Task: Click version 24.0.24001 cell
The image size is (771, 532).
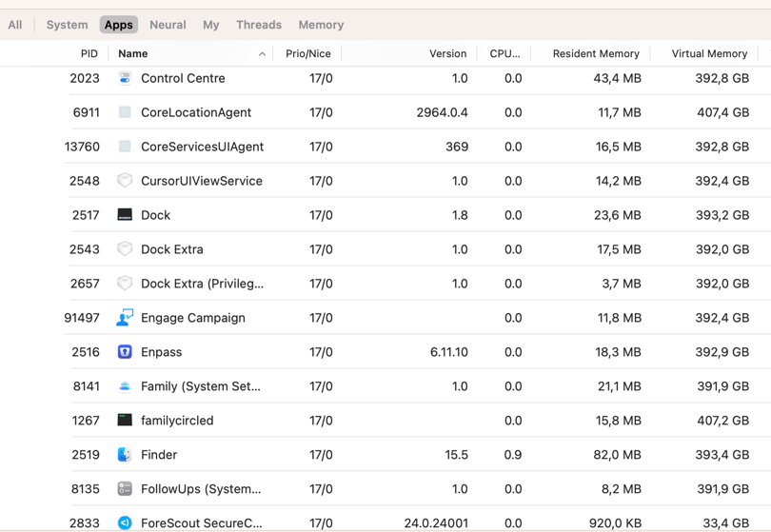Action: click(436, 522)
